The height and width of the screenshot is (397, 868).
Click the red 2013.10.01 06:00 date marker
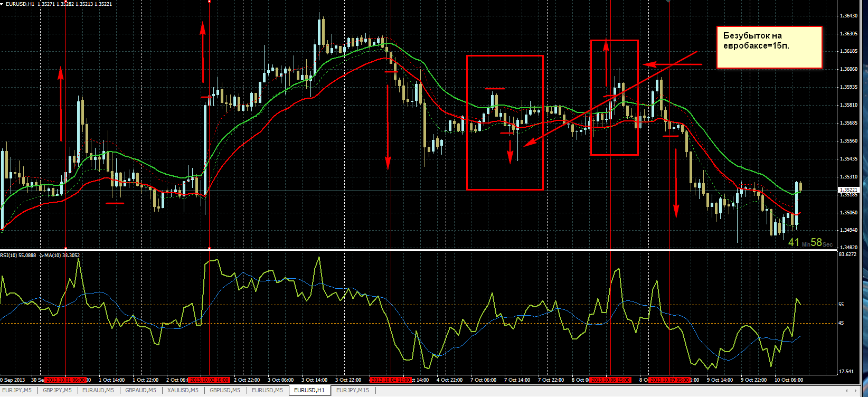[65, 380]
